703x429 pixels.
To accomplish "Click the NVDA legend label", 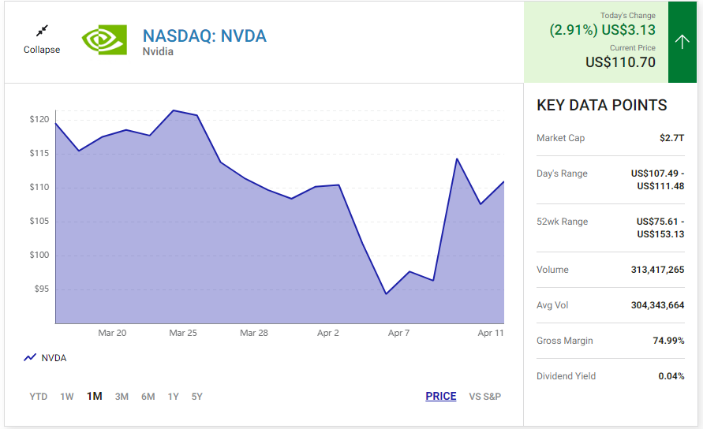I will point(54,358).
